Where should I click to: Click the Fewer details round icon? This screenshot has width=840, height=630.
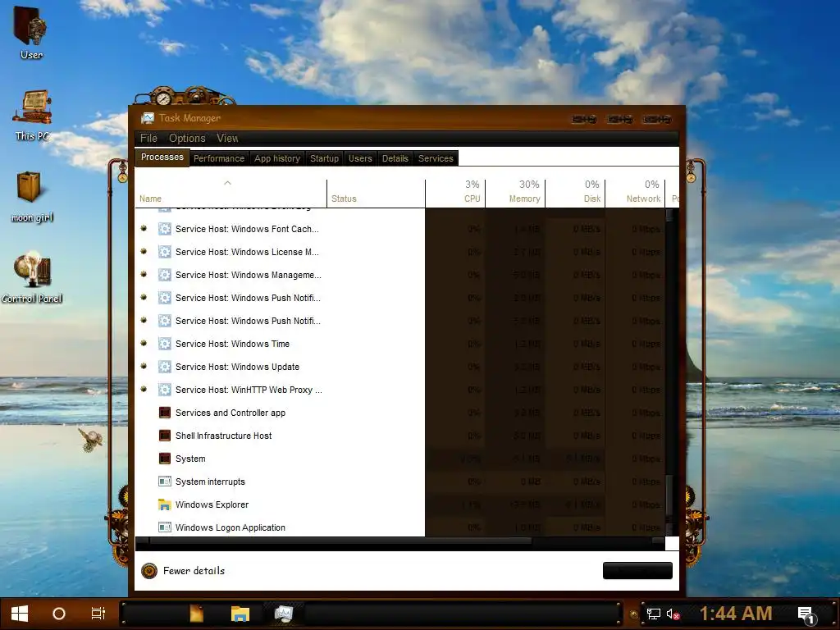pyautogui.click(x=149, y=571)
